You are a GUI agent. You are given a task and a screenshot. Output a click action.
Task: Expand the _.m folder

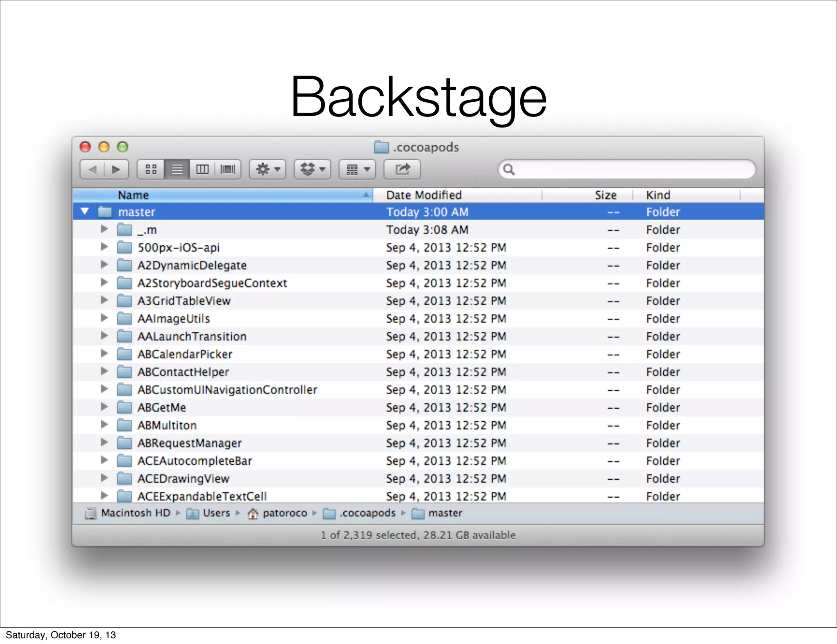click(x=104, y=229)
